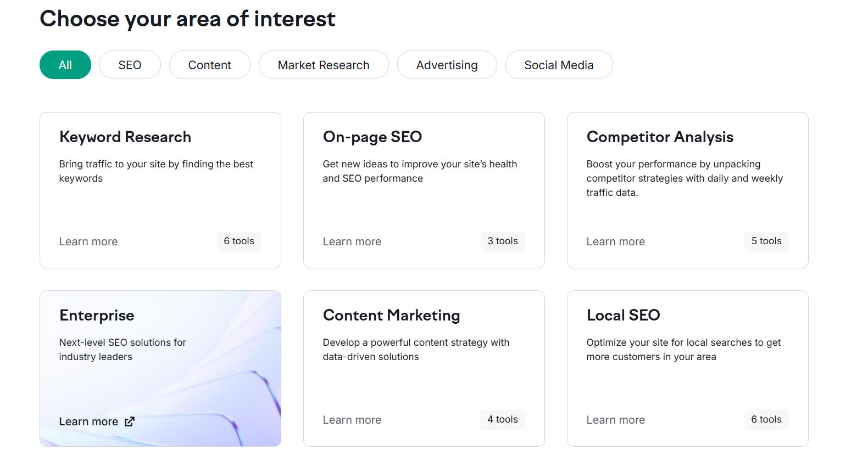Click the 6 tools badge under Keyword Research
The width and height of the screenshot is (868, 461).
click(238, 241)
